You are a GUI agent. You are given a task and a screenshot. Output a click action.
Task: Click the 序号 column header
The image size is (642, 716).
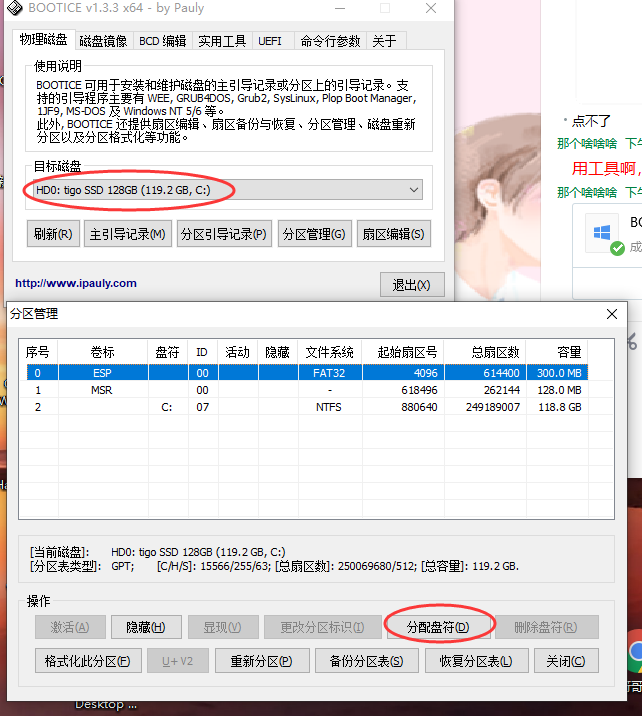[x=38, y=352]
